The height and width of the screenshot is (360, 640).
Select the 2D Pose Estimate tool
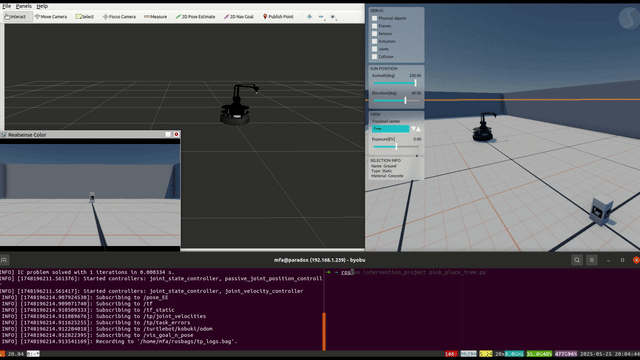[196, 17]
